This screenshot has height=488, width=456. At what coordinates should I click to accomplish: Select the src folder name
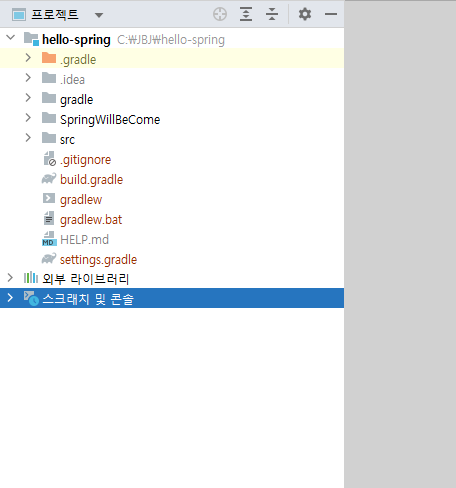[x=67, y=140]
